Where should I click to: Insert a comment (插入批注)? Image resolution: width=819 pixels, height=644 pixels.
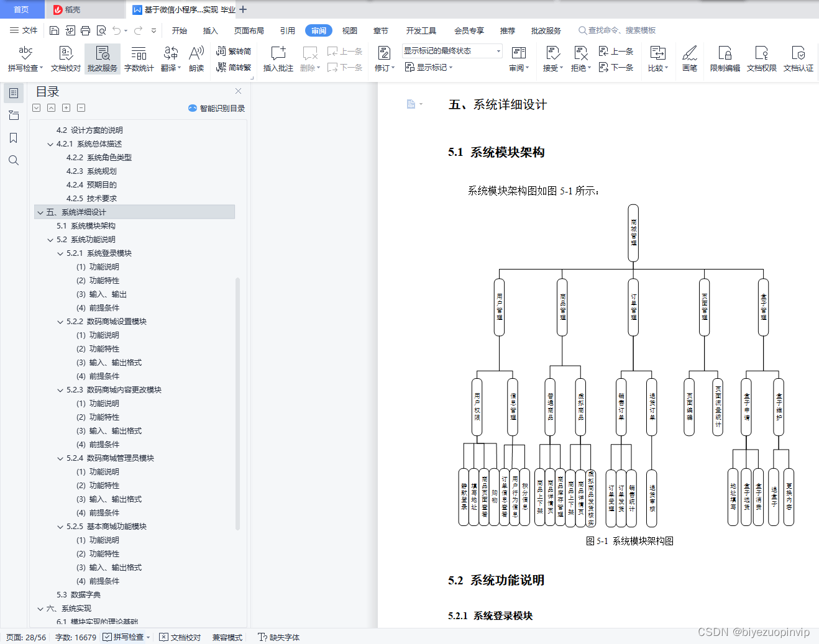point(278,59)
